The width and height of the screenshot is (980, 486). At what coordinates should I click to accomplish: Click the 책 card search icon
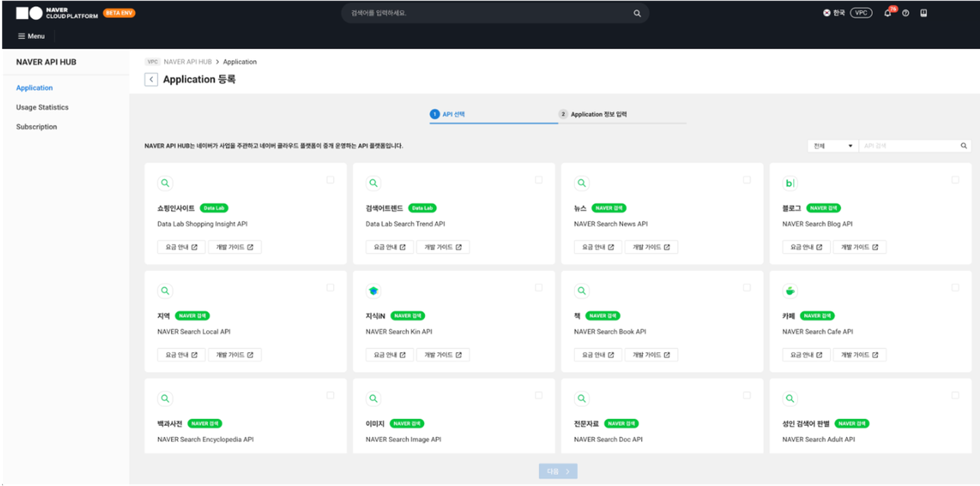click(x=582, y=291)
